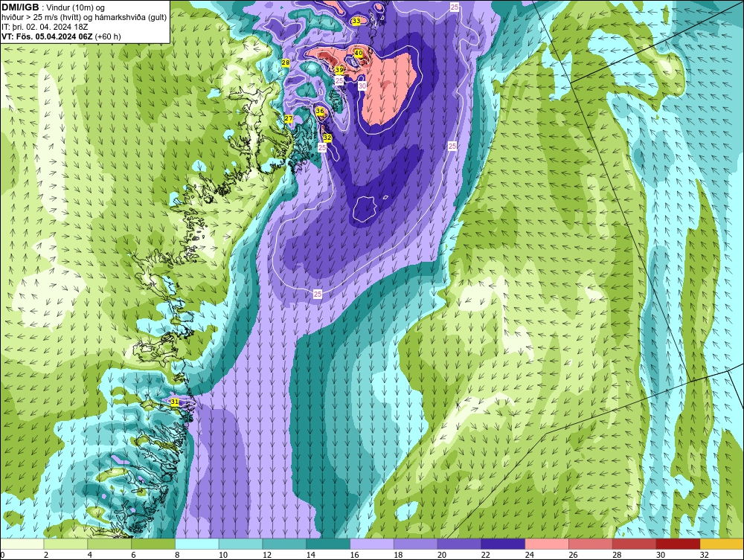Select the 2–4 m/s light green legend swatch
Viewport: 744px width, 560px height.
tap(66, 544)
